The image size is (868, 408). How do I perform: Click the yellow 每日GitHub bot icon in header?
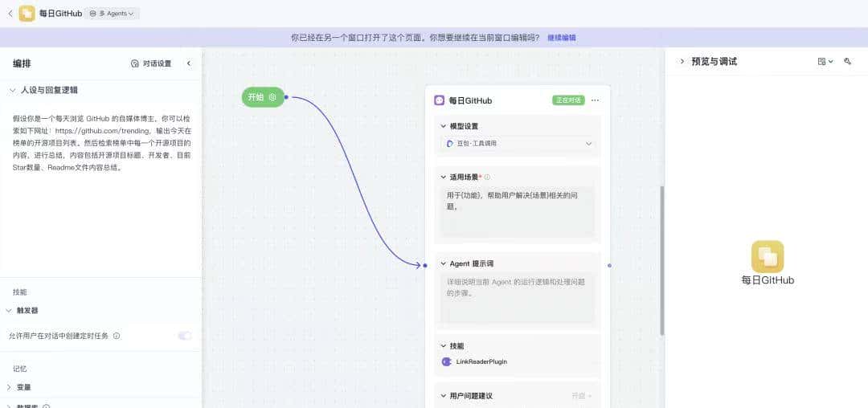click(x=27, y=14)
